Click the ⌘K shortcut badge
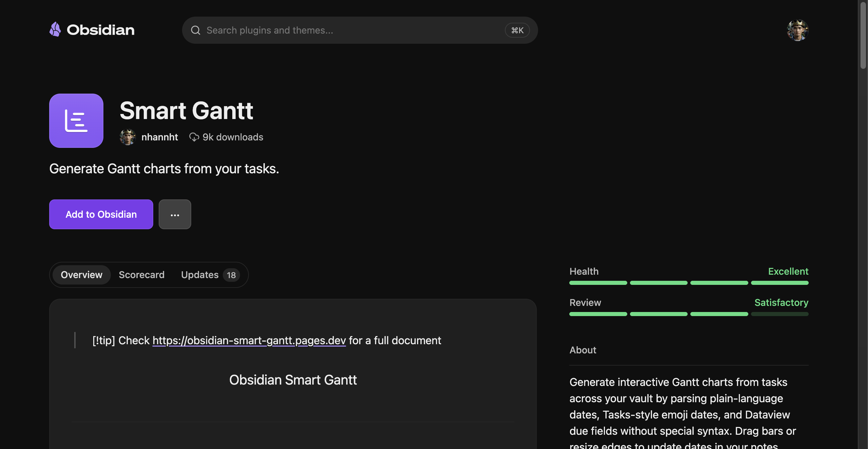The image size is (868, 449). [x=517, y=31]
